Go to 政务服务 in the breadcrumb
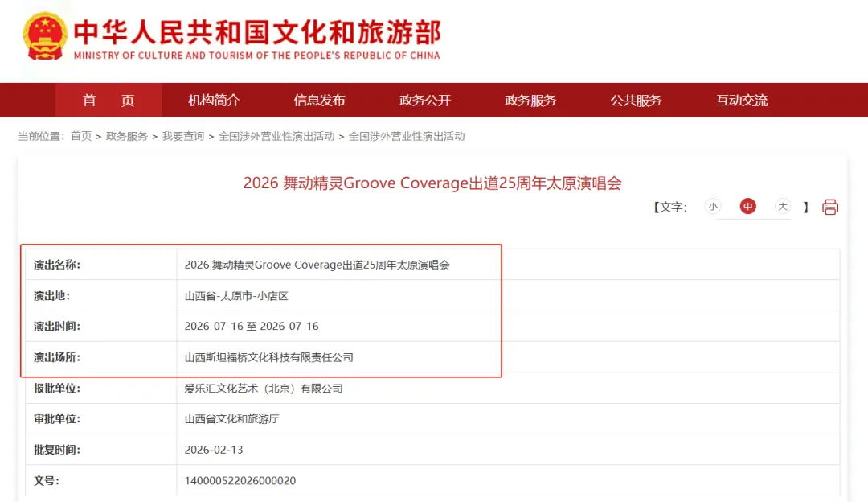The height and width of the screenshot is (502, 868). click(127, 136)
